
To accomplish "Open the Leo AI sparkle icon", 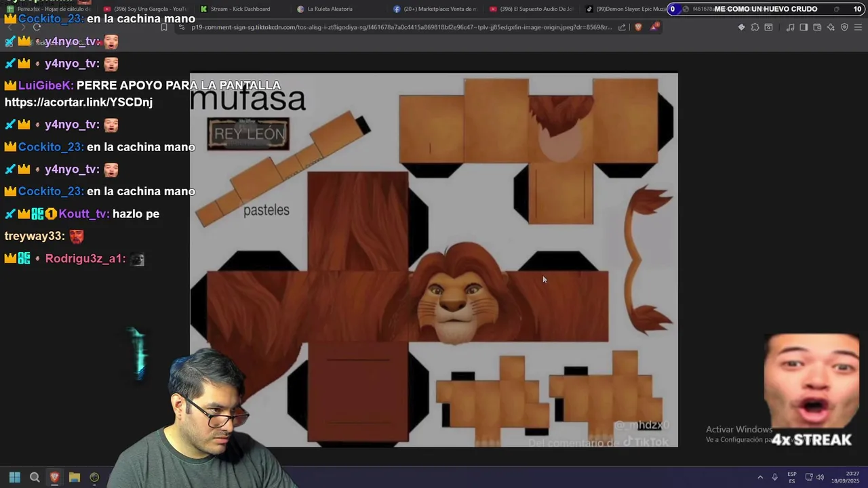I will [831, 27].
